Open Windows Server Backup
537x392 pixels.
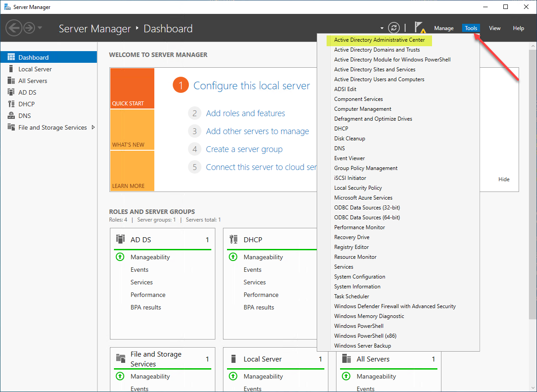[x=362, y=346]
